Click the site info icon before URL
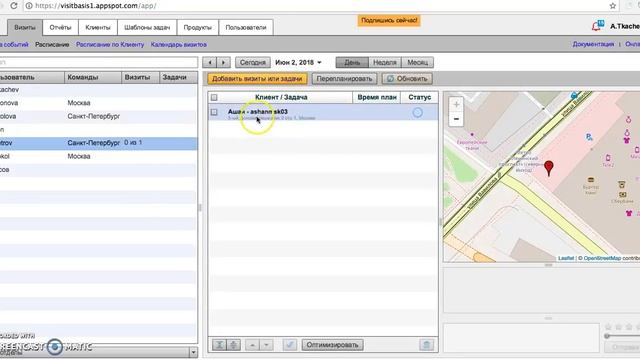The height and width of the screenshot is (360, 640). click(29, 6)
